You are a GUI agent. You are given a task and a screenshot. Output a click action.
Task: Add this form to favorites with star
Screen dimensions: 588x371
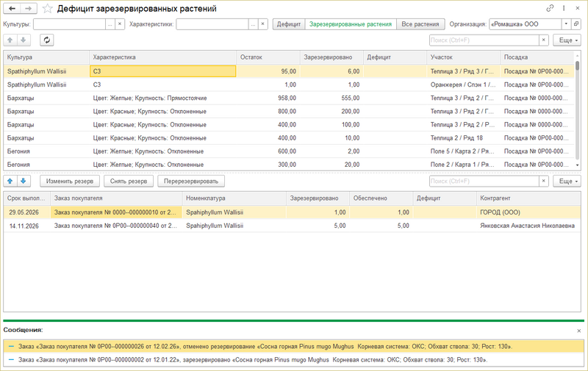47,9
